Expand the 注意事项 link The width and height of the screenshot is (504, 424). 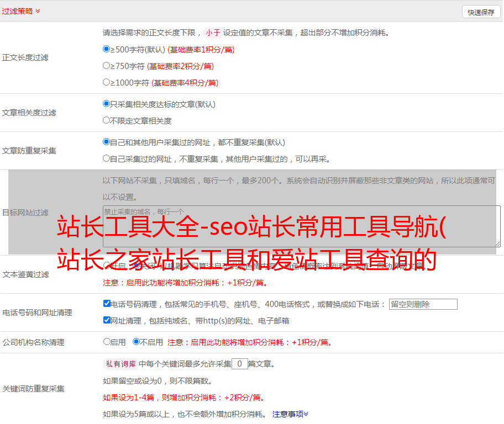tap(290, 414)
